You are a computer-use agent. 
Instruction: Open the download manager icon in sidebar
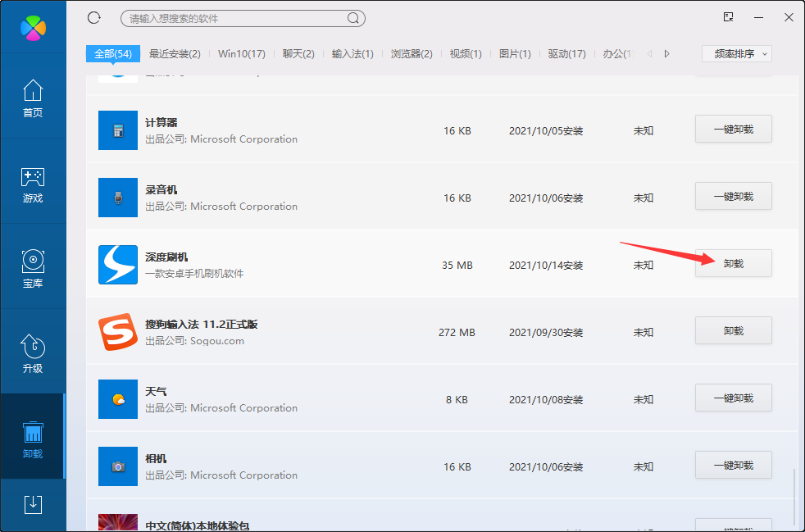(x=33, y=504)
